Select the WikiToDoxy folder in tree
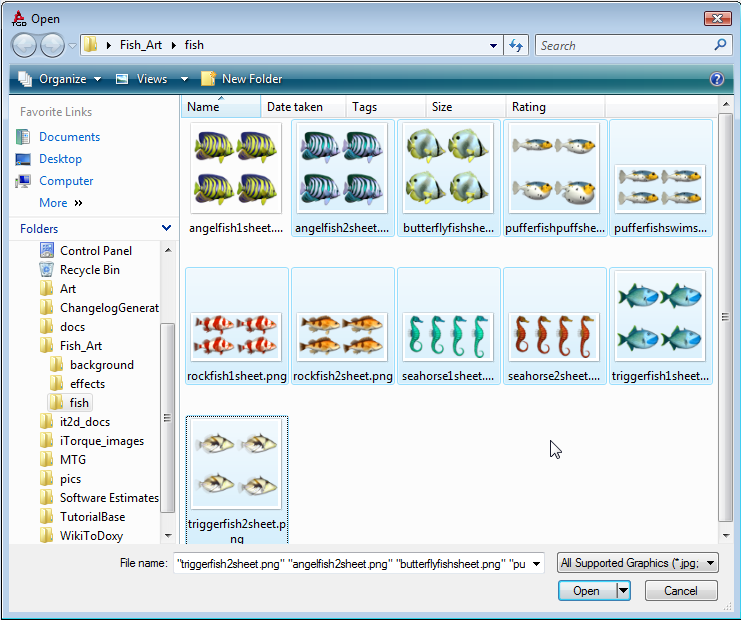The height and width of the screenshot is (620, 741). coord(81,536)
